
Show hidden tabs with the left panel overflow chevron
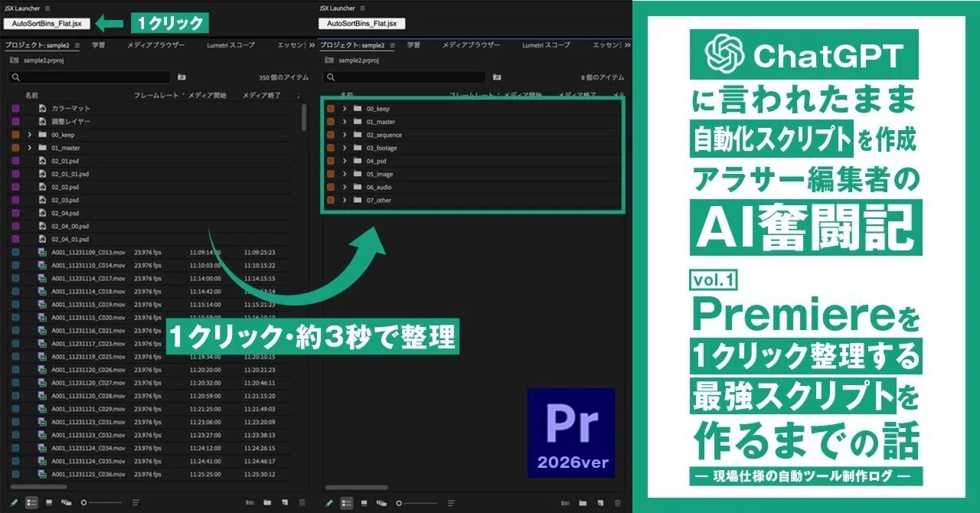click(x=312, y=45)
